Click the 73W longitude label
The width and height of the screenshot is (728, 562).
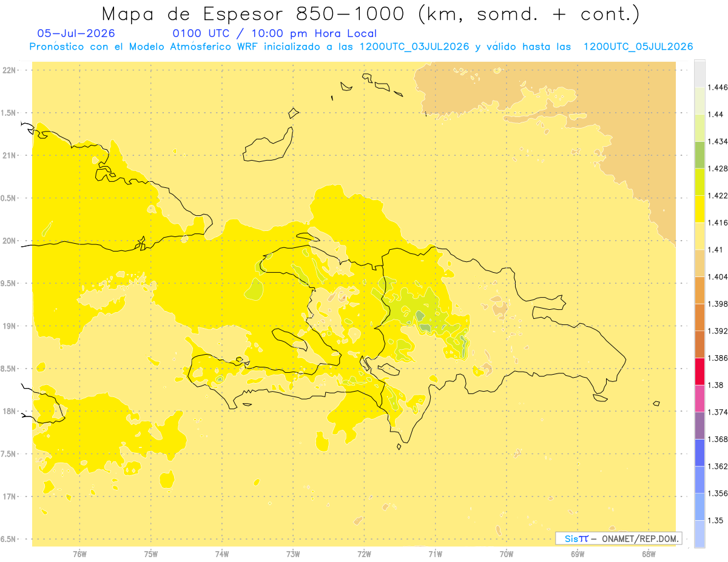tap(293, 554)
